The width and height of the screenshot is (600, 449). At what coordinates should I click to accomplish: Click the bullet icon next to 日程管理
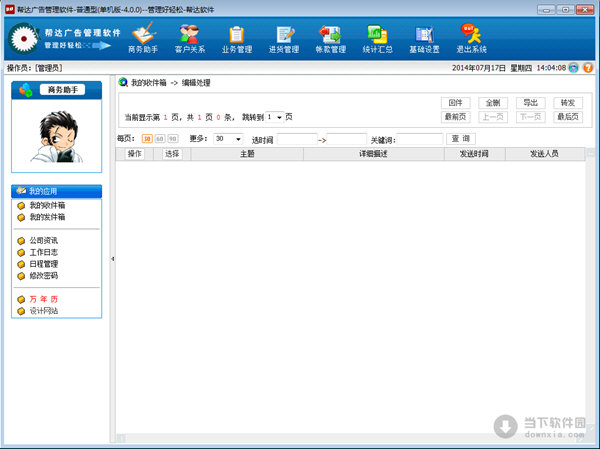tap(21, 264)
